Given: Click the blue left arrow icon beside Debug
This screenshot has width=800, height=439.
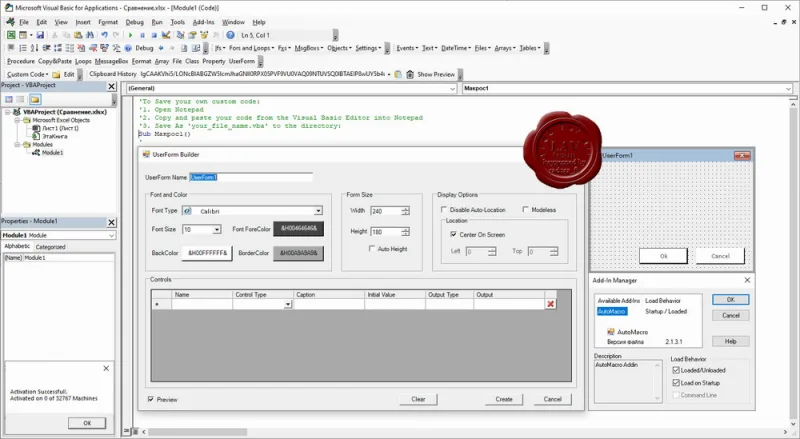Looking at the screenshot, I should click(161, 48).
